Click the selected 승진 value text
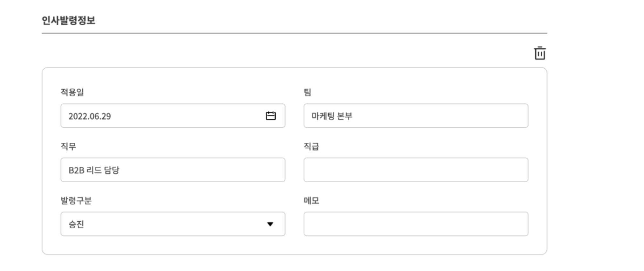 click(76, 224)
